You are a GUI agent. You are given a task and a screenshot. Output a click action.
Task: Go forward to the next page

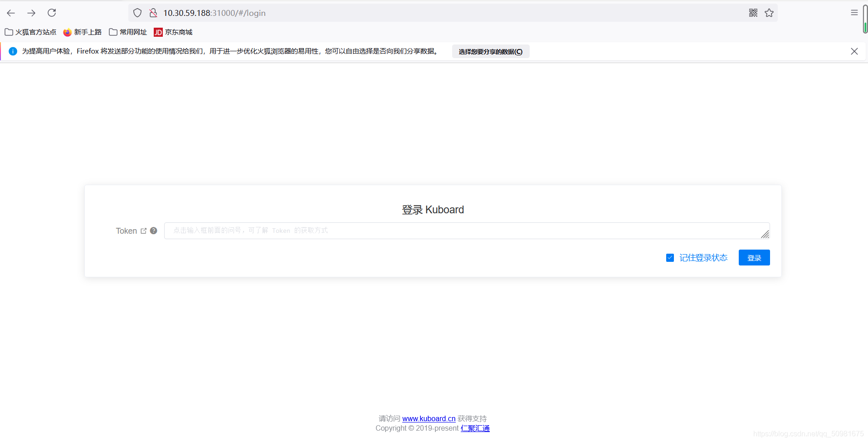click(x=31, y=13)
